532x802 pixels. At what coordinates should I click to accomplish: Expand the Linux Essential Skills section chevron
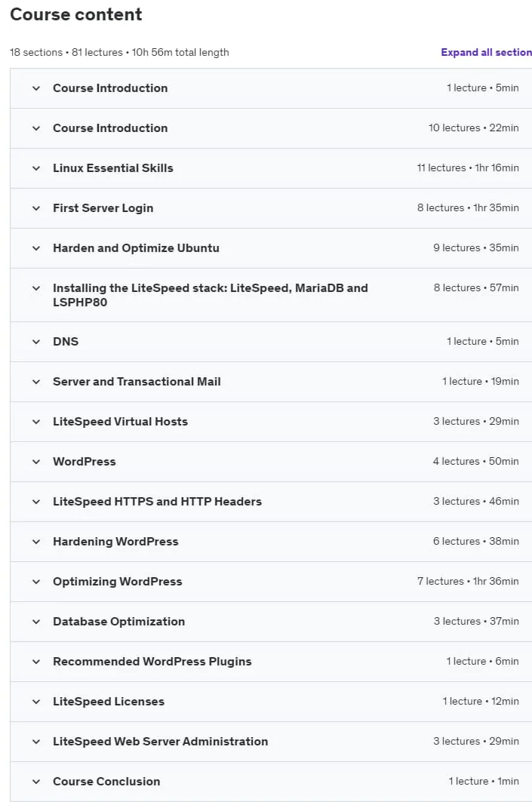(36, 168)
